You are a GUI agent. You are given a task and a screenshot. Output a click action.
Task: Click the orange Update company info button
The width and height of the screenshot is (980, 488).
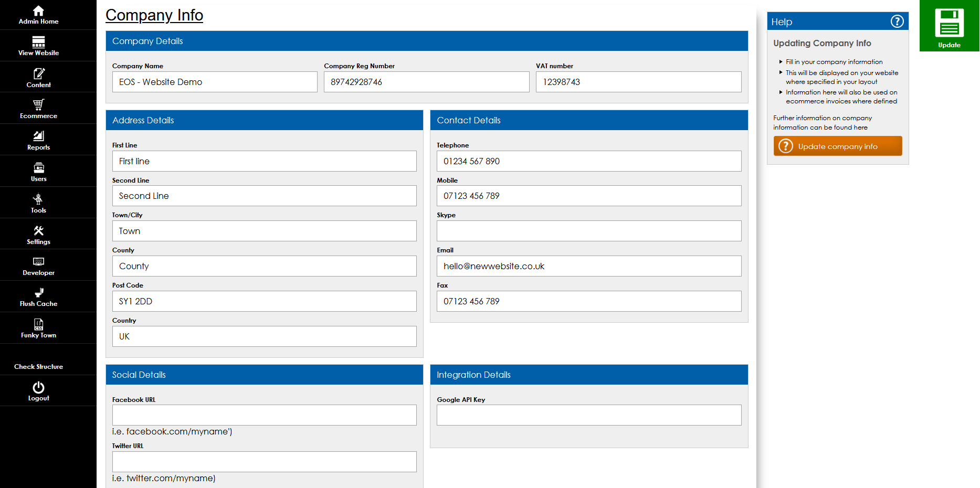(837, 146)
